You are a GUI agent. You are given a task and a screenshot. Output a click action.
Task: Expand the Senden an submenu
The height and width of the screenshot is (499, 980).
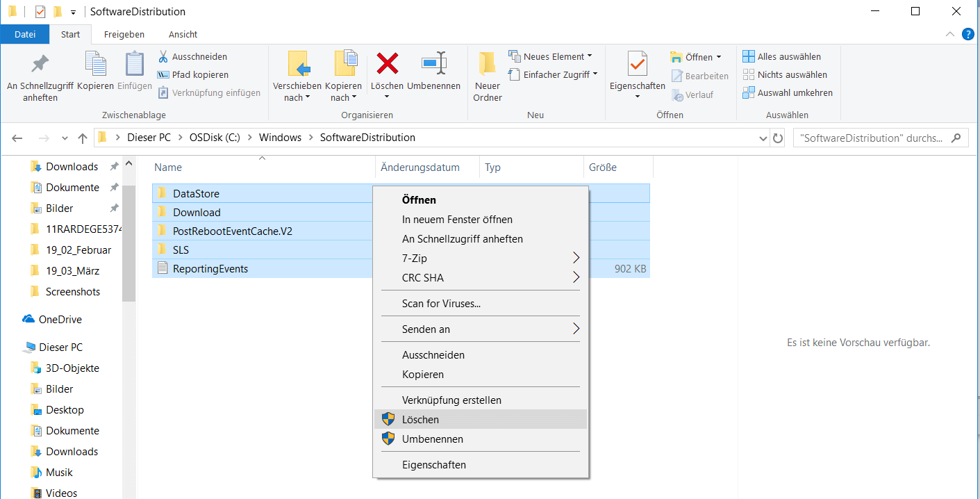point(481,329)
